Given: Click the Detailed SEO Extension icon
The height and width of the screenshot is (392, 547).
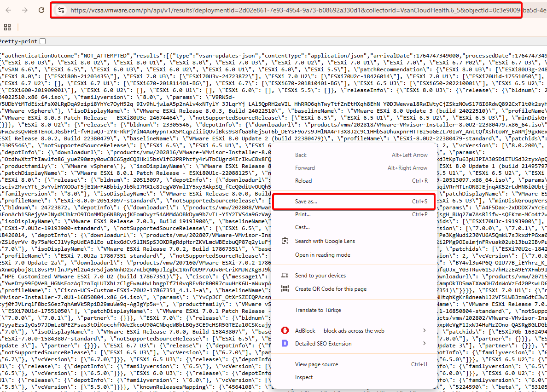Looking at the screenshot, I should pyautogui.click(x=285, y=344).
